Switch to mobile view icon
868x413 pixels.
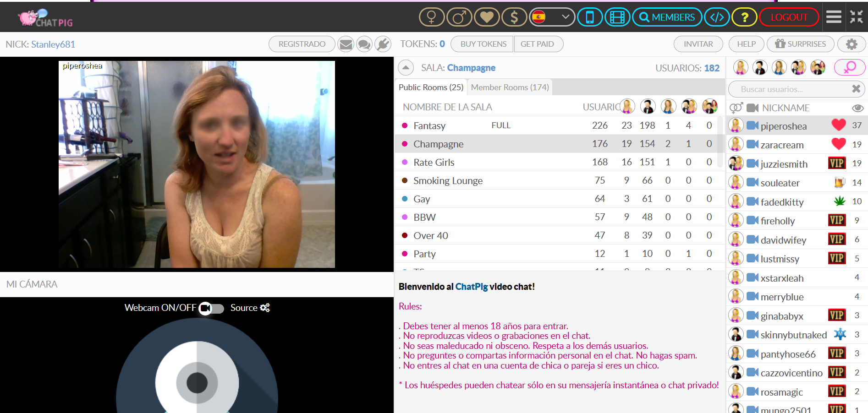coord(590,17)
